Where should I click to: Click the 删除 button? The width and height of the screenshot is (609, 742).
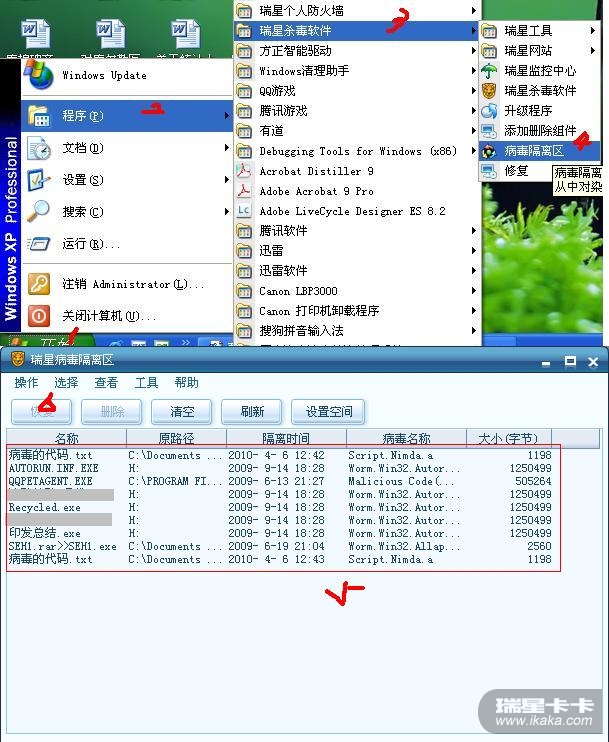112,412
